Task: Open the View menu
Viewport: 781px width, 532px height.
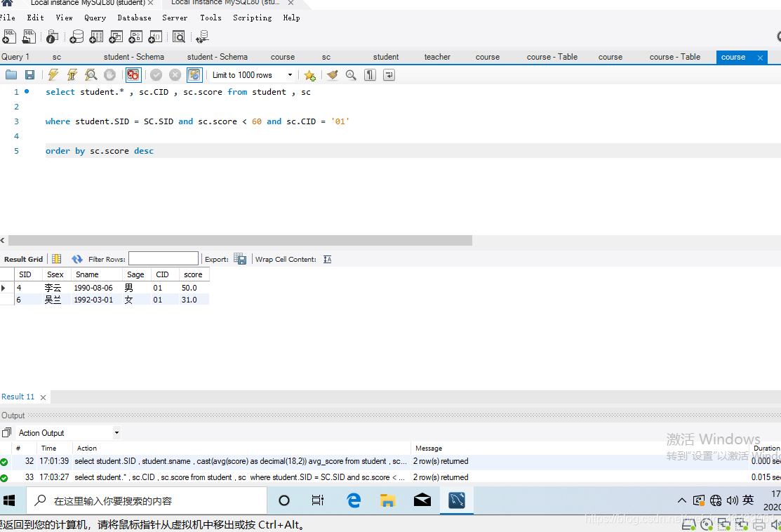Action: (x=65, y=18)
